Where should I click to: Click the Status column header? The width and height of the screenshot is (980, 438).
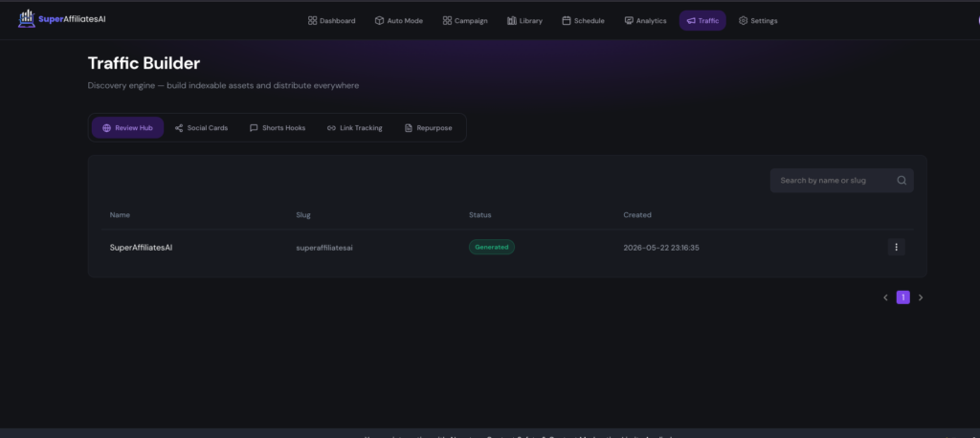(480, 215)
